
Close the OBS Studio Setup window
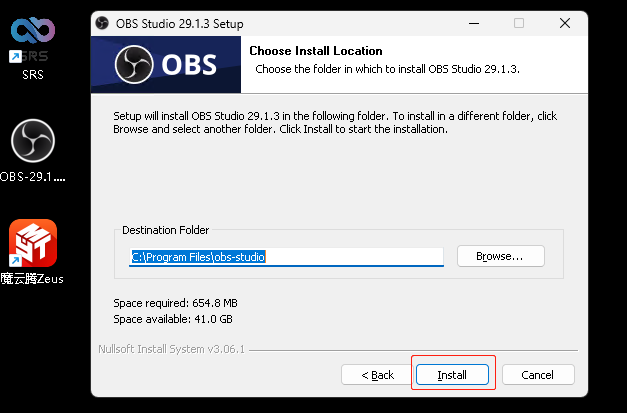tap(567, 22)
